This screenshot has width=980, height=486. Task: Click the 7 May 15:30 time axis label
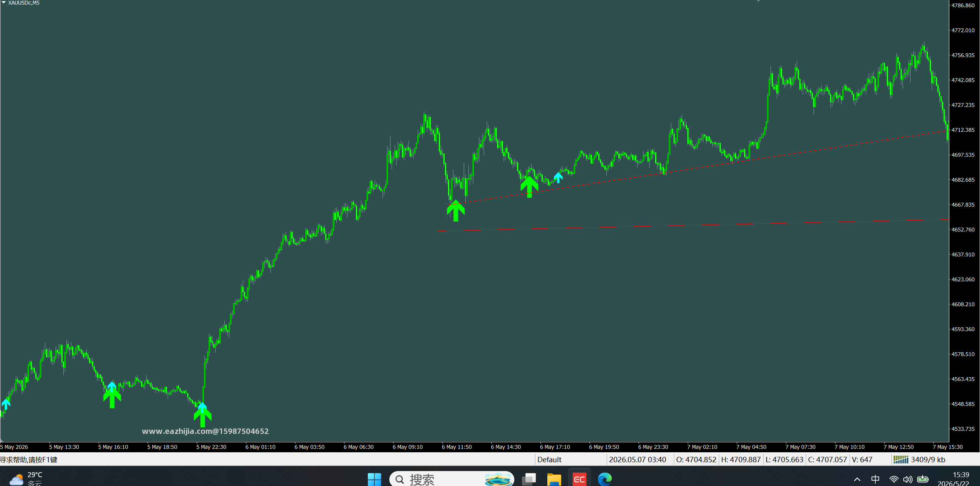coord(947,447)
